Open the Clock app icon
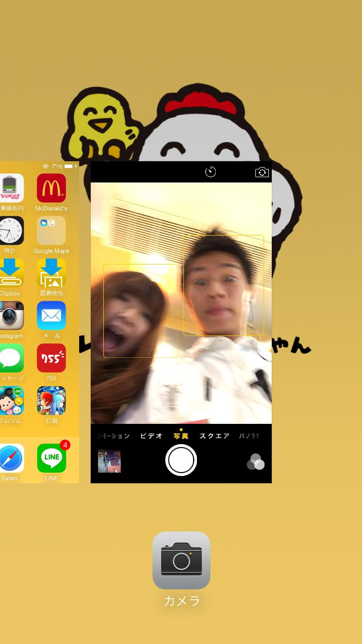 click(11, 231)
